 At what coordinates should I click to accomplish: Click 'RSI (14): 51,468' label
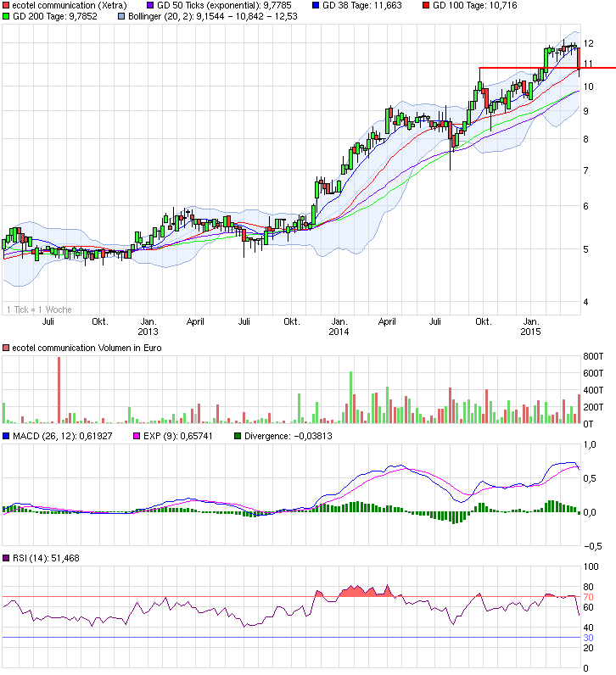pos(46,558)
